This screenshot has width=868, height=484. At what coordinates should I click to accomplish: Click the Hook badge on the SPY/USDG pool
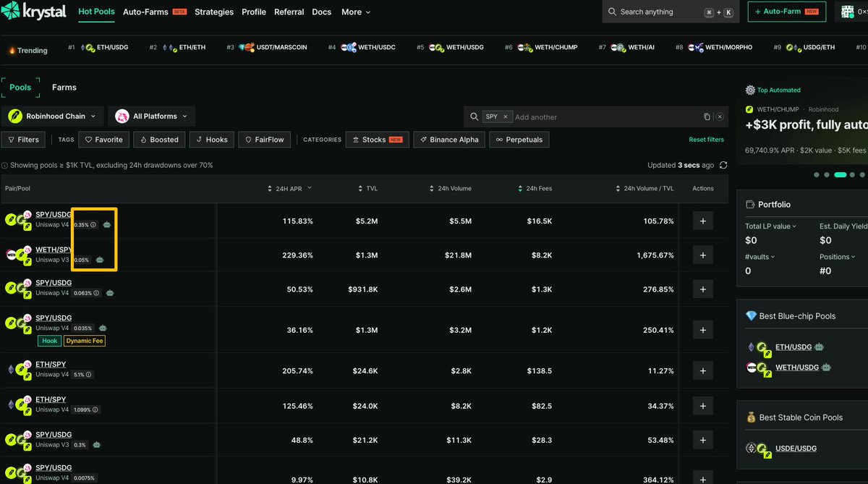[50, 341]
